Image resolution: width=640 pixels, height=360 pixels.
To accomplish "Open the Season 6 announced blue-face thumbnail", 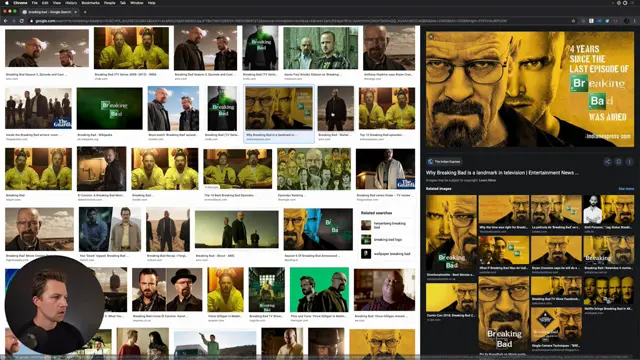I will 318,229.
